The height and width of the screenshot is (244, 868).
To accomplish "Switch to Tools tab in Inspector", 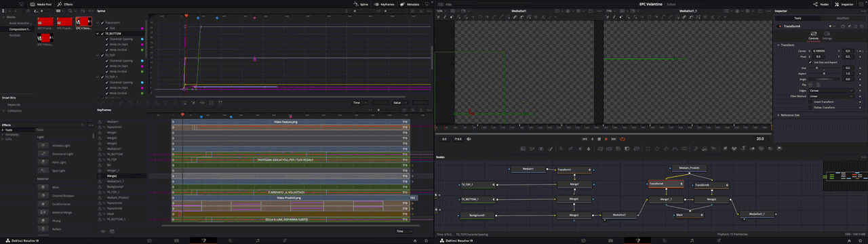I will coord(798,18).
